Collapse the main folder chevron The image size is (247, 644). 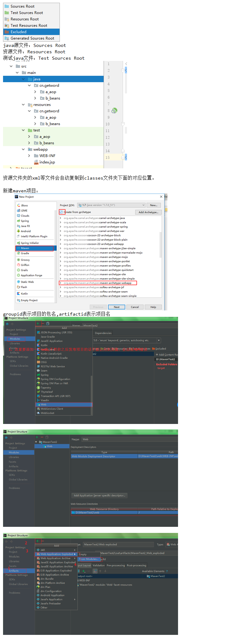point(17,72)
